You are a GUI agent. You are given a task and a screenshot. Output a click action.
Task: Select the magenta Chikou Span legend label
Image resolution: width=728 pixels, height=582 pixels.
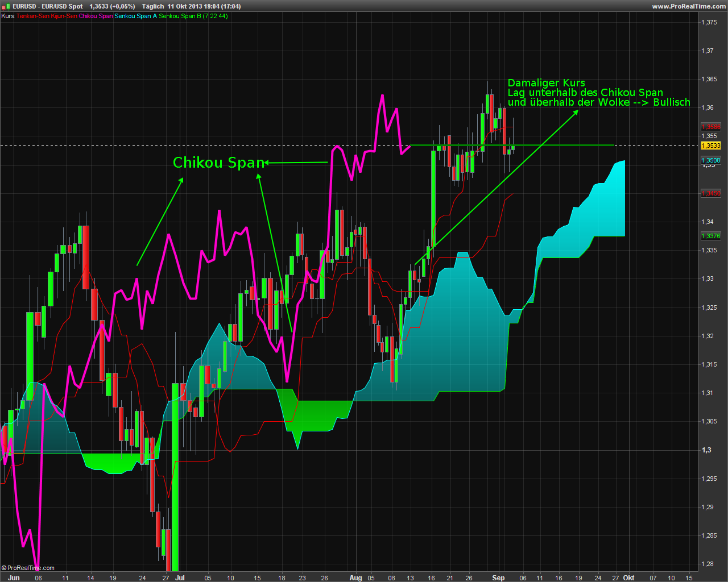[96, 16]
